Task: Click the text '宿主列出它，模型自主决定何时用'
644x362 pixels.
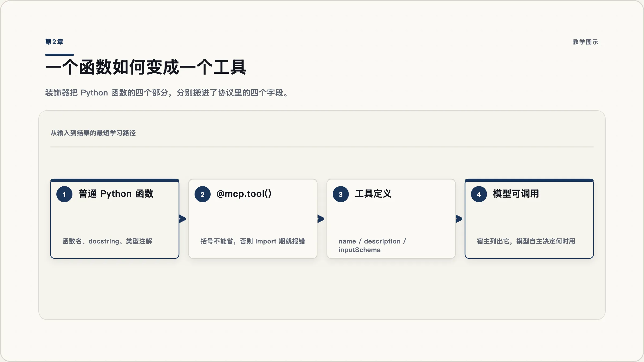Action: click(526, 241)
